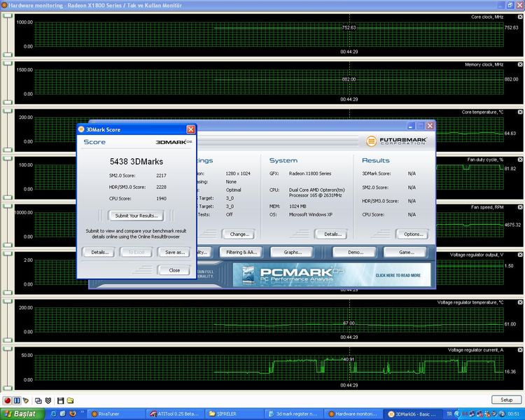Expand quick launch overflow chevron

[82, 412]
